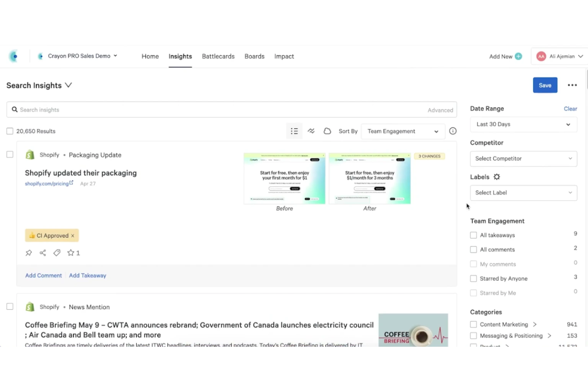
Task: Open the Insights tab
Action: (x=180, y=56)
